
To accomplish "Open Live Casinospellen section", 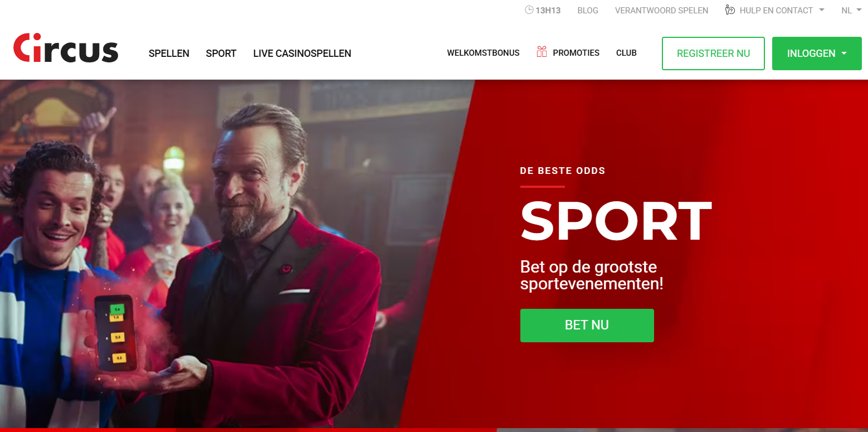I will coord(302,54).
